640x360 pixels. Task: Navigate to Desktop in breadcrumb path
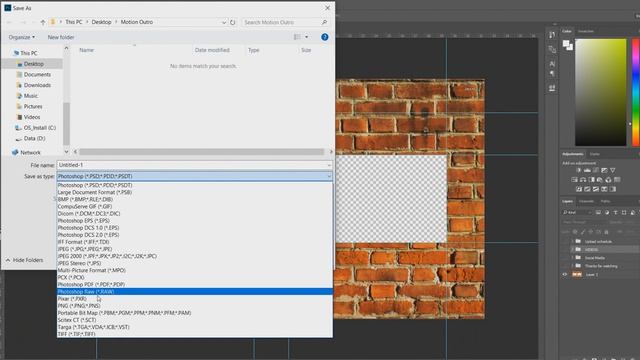pos(101,22)
